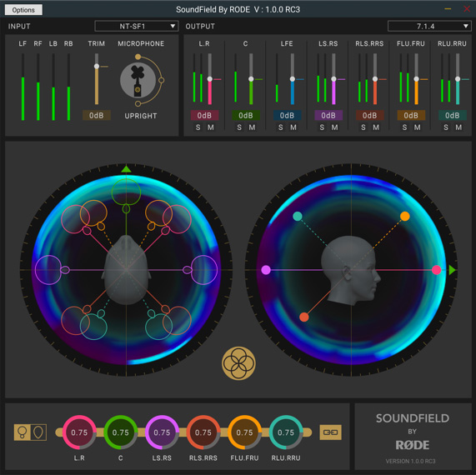Viewport: 476px width, 475px height.
Task: Solo the L.R output channel
Action: coord(198,127)
